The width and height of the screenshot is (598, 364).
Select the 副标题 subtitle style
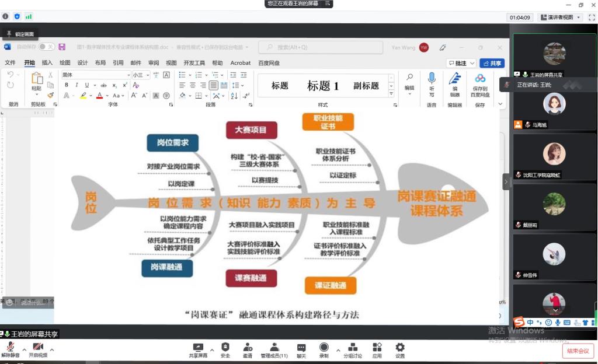(x=366, y=86)
